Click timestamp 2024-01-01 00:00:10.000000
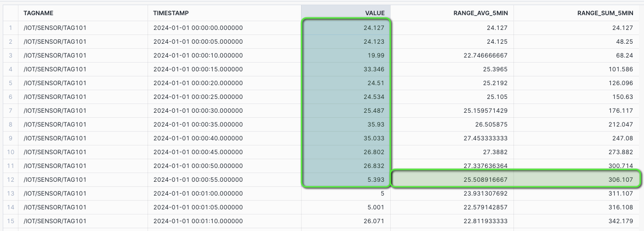644x231 pixels. [x=198, y=55]
